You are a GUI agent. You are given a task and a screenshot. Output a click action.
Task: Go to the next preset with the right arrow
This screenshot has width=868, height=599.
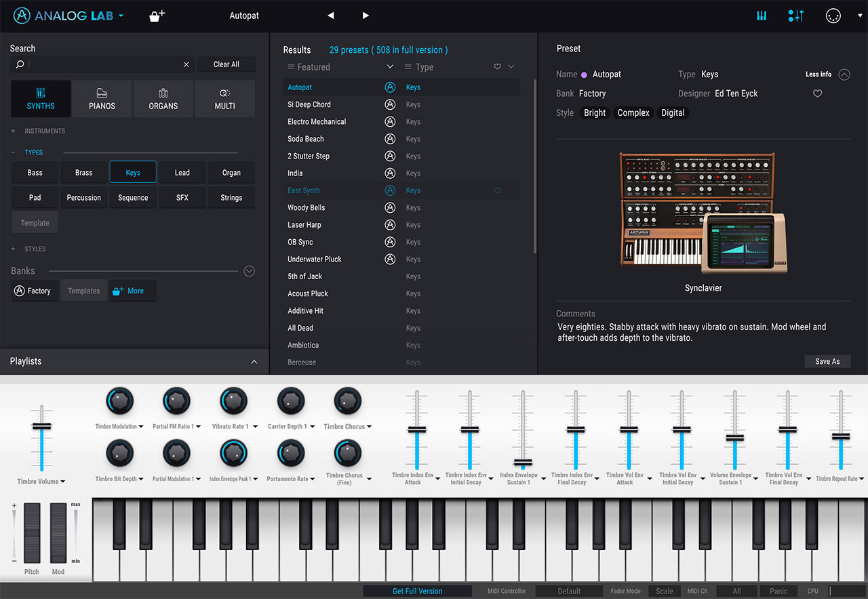point(366,16)
